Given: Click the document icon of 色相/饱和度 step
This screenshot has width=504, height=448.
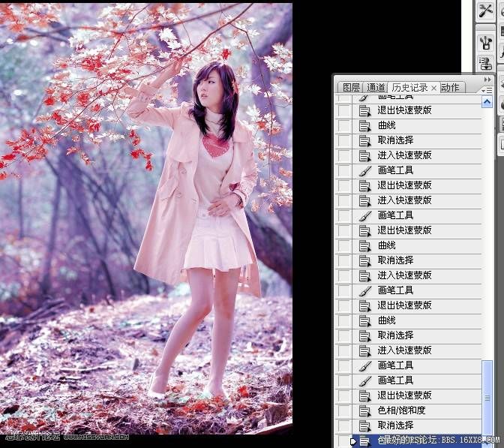Looking at the screenshot, I should (364, 411).
